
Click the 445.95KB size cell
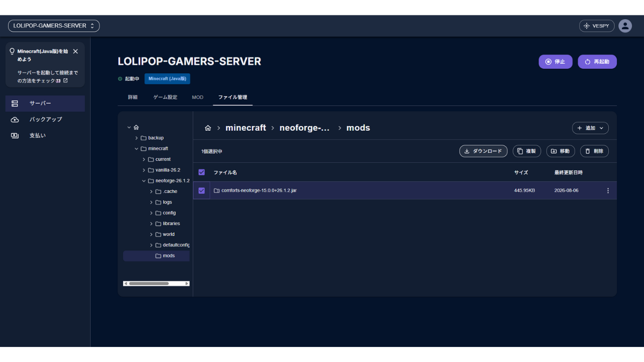click(x=524, y=191)
